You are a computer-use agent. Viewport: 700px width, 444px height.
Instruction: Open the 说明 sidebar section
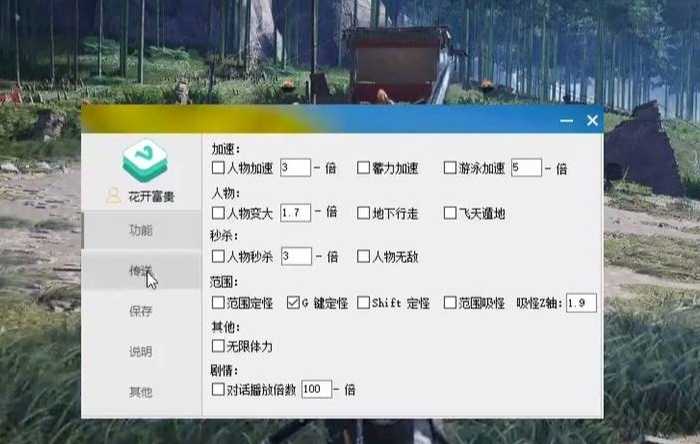coord(142,352)
